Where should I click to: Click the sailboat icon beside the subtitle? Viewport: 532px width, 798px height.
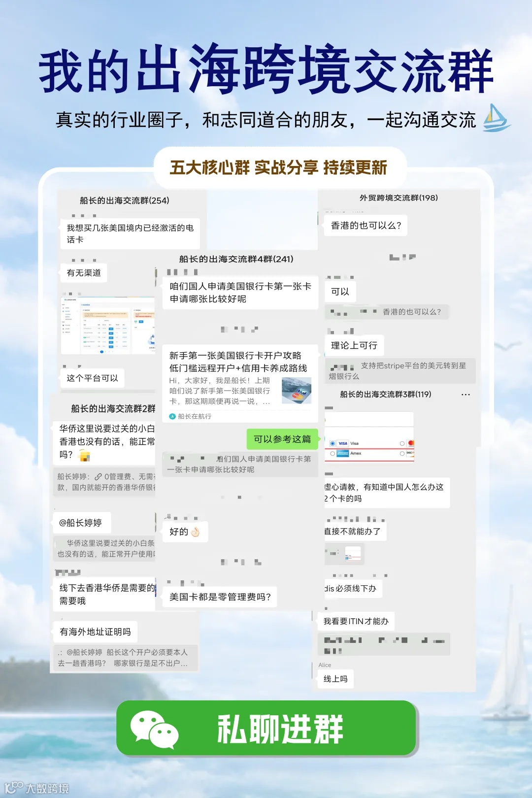point(496,118)
